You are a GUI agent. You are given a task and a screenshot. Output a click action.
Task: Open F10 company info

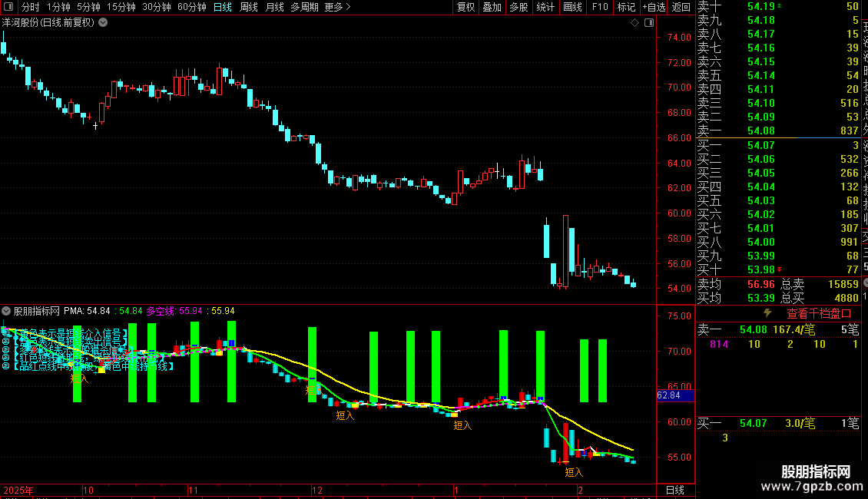coord(599,7)
